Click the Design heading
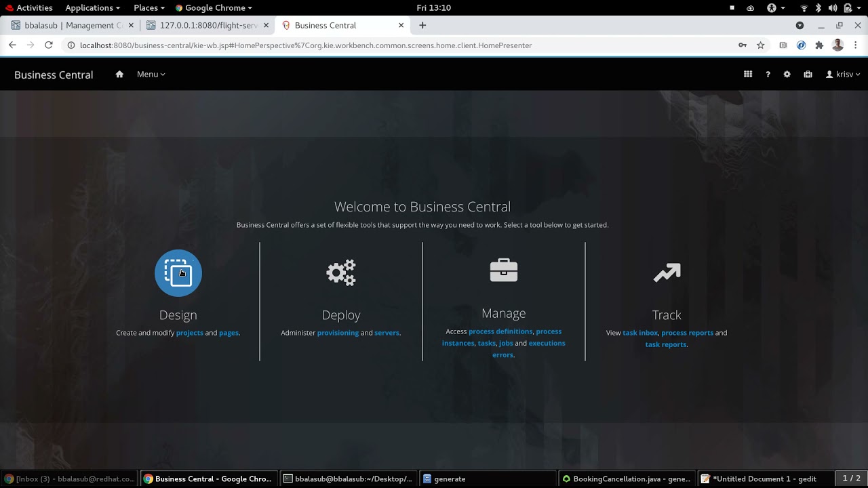Image resolution: width=868 pixels, height=488 pixels. pyautogui.click(x=178, y=314)
